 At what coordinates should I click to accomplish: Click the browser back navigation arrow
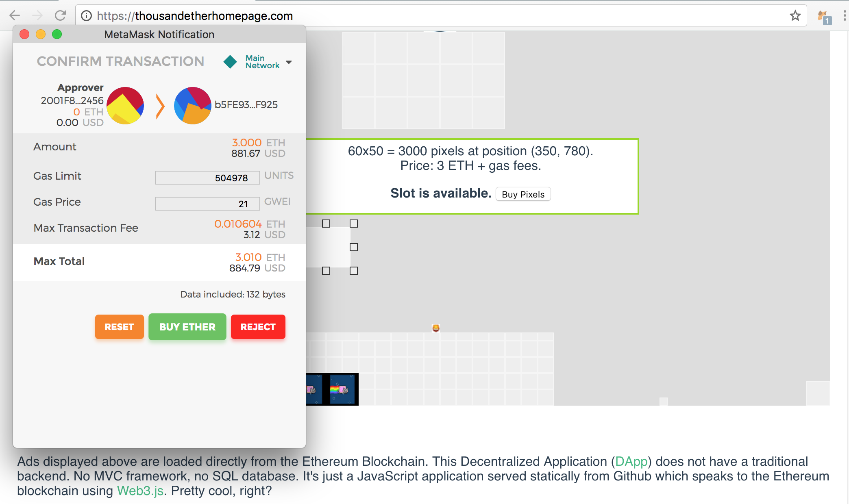(x=15, y=15)
